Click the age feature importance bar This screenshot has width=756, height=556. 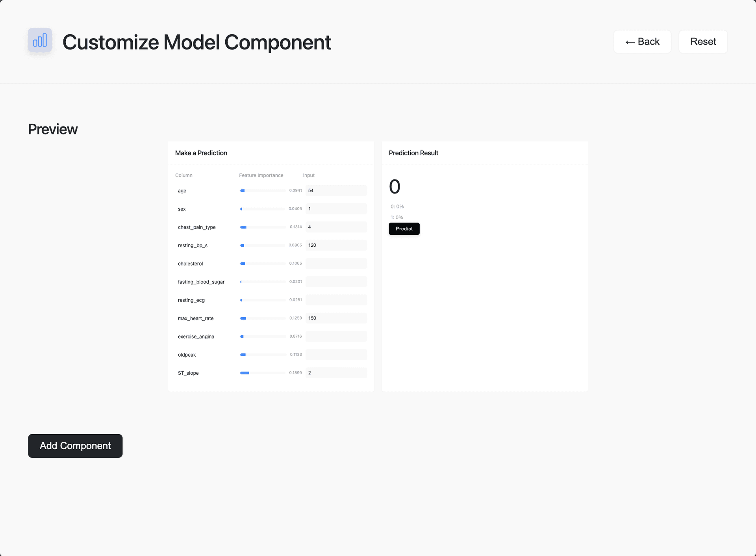point(263,191)
